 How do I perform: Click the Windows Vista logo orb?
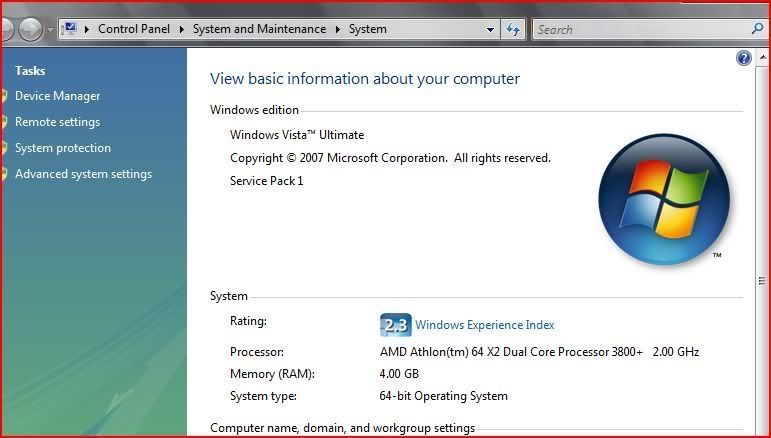(x=664, y=199)
